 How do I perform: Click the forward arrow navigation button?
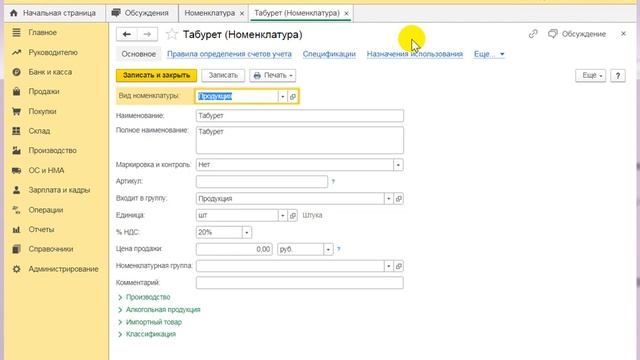147,34
